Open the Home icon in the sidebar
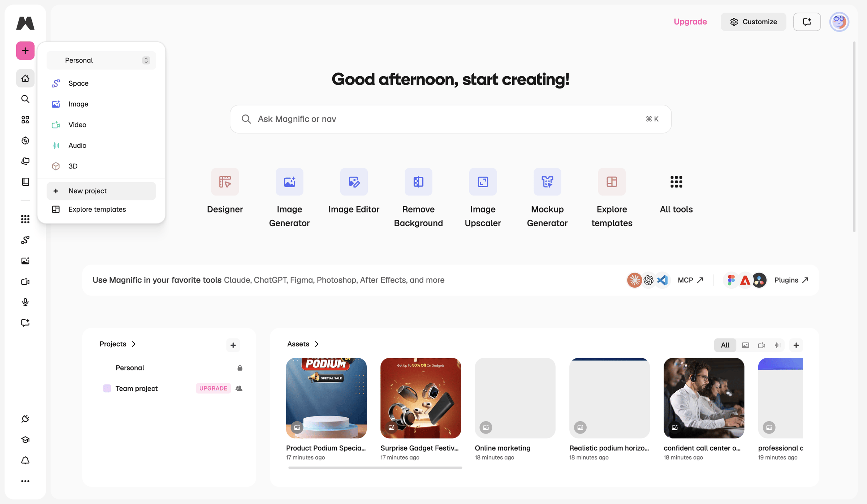867x504 pixels. (x=25, y=78)
